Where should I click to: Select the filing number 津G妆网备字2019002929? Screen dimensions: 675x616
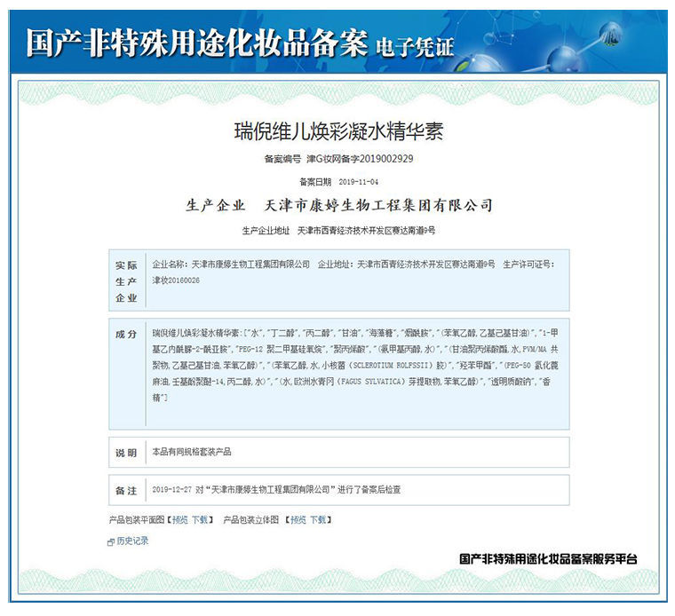[360, 159]
